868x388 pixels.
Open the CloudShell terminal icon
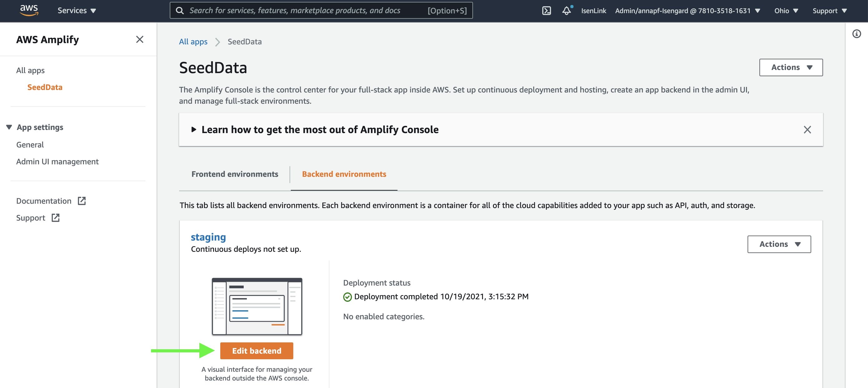coord(547,11)
